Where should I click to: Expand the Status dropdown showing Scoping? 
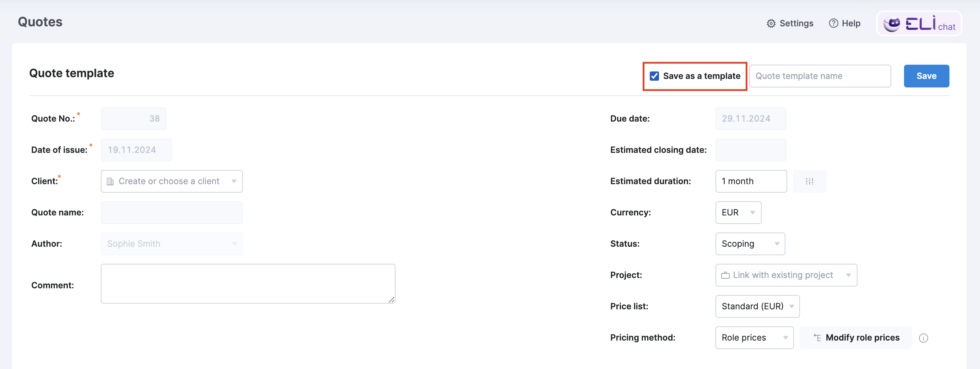750,244
